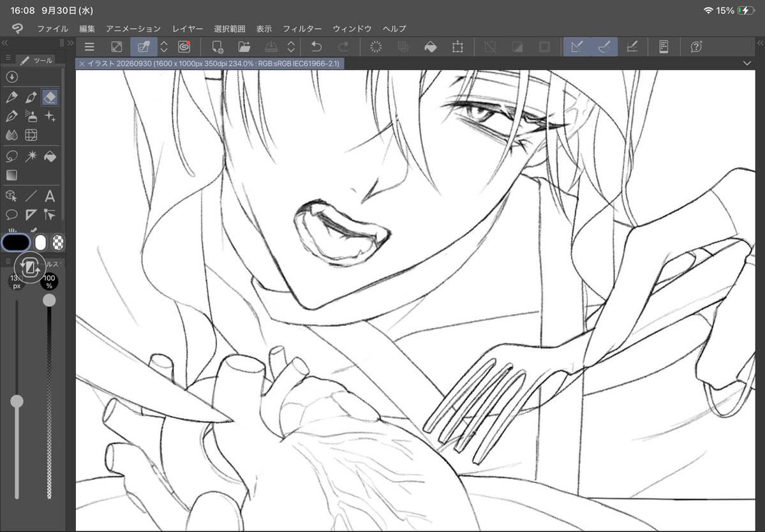Open the smartphone companion mode icon
765x532 pixels.
[664, 47]
